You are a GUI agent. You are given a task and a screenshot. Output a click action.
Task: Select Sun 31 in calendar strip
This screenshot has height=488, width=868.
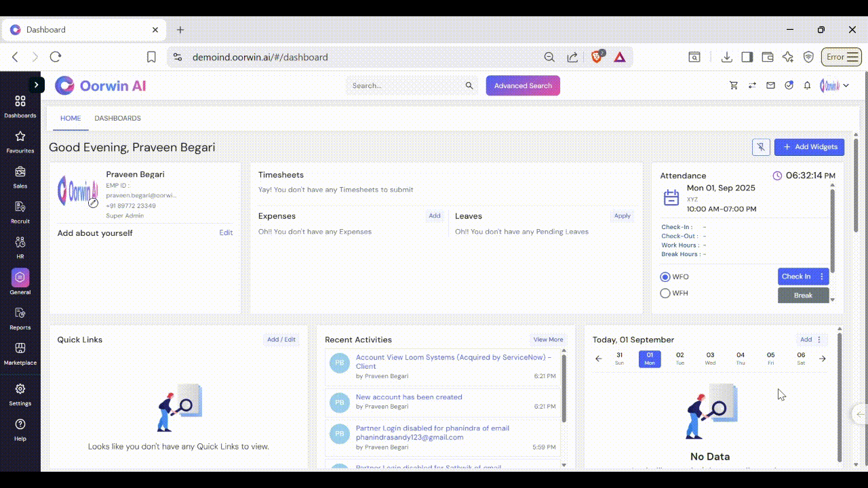point(619,359)
